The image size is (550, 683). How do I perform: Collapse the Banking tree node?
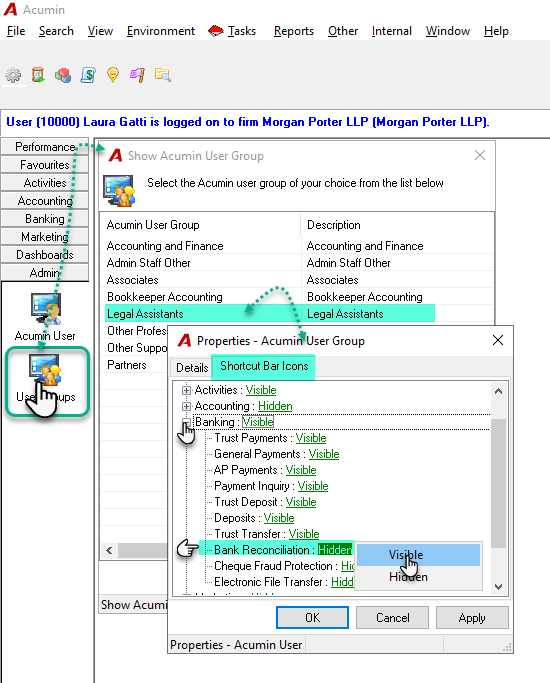click(x=186, y=422)
